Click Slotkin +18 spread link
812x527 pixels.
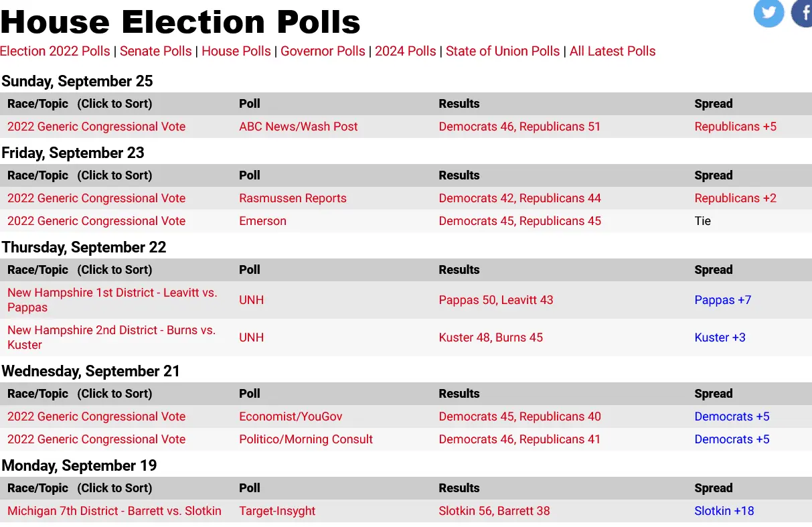(724, 511)
